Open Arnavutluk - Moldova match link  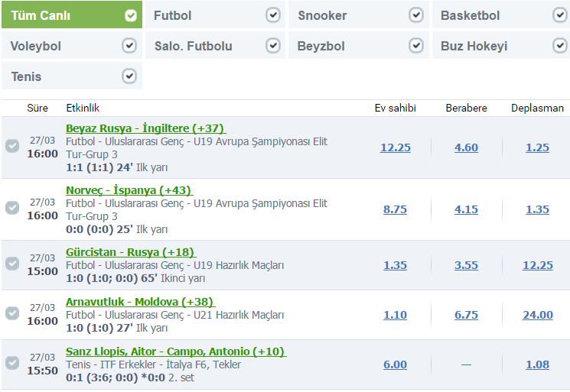click(x=139, y=302)
